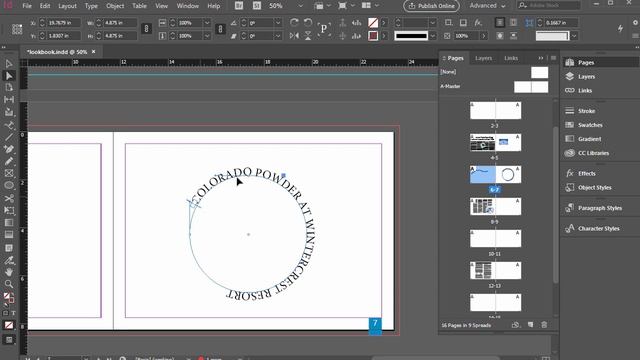The width and height of the screenshot is (640, 360).
Task: Choose a reference point in the locator grid
Action: 17,29
